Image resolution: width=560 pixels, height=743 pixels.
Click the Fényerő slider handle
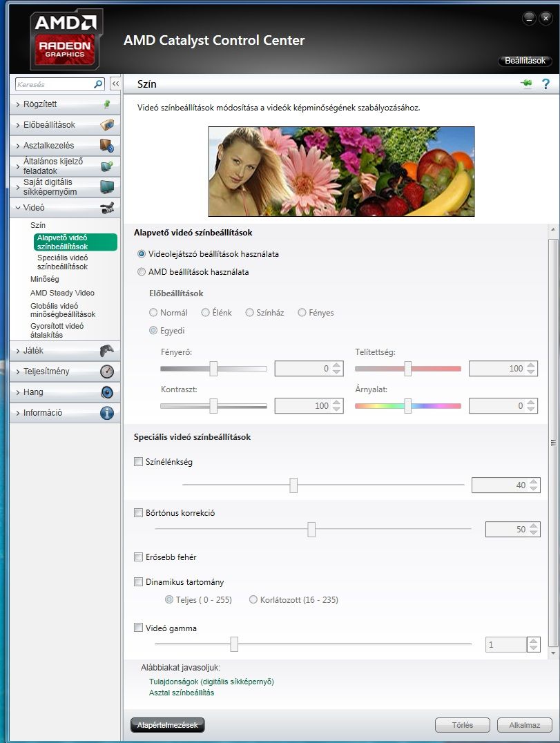click(213, 369)
